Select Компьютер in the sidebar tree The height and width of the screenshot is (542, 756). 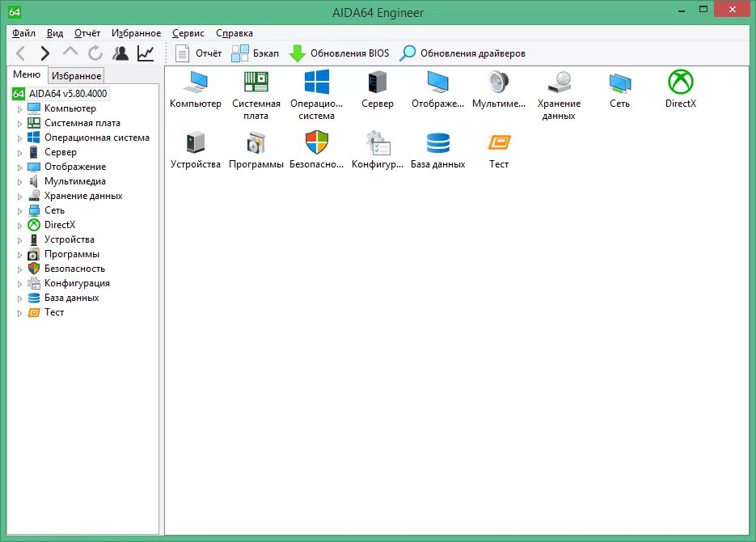61,108
